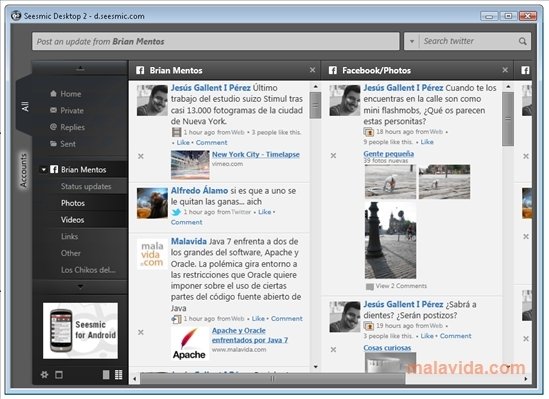The height and width of the screenshot is (399, 549).
Task: Dismiss the mini flashmobs post
Action: click(x=333, y=155)
